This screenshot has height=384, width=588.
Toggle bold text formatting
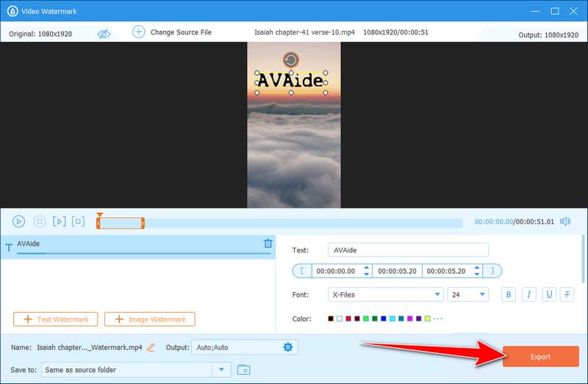(509, 294)
